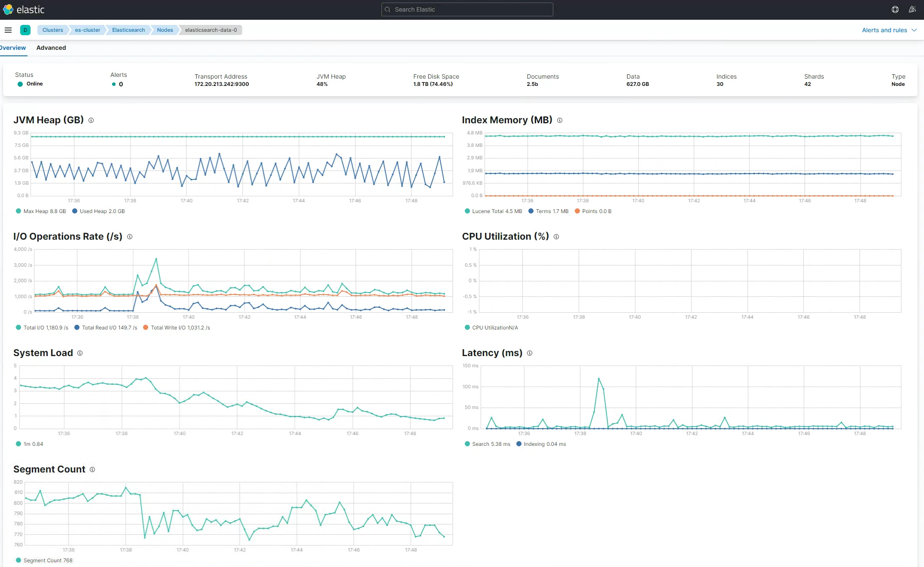The height and width of the screenshot is (567, 924).
Task: Open the es-cluster breadcrumb link
Action: coord(88,30)
